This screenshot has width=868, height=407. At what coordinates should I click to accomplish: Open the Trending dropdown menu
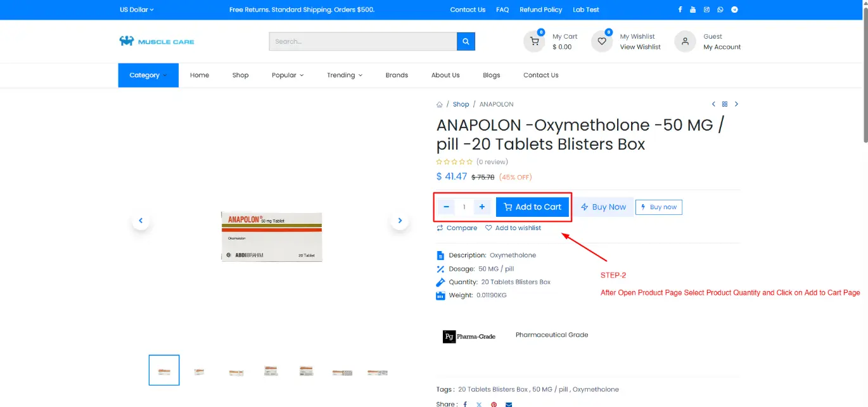344,75
